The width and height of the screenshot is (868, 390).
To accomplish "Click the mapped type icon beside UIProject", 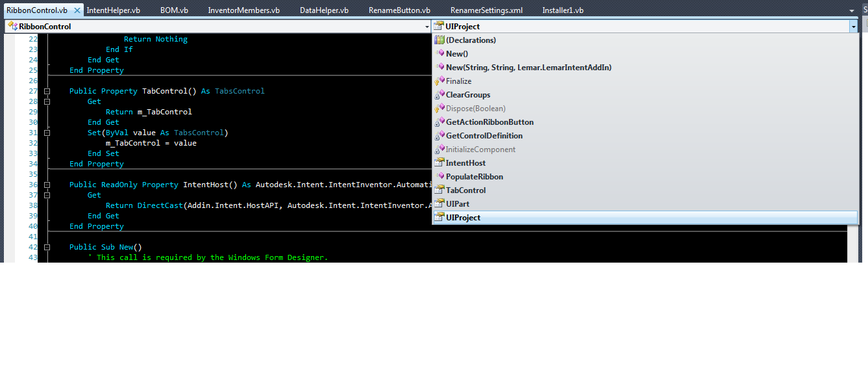I will click(440, 217).
